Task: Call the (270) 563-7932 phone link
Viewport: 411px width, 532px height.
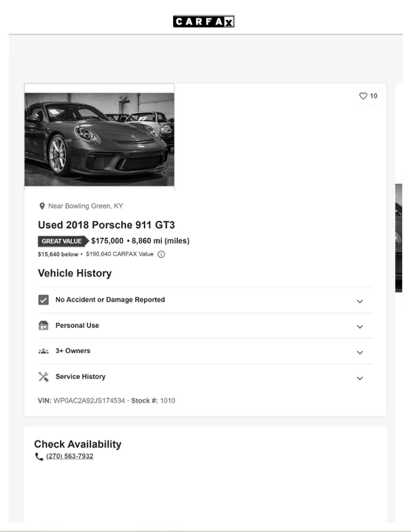Action: (x=69, y=456)
